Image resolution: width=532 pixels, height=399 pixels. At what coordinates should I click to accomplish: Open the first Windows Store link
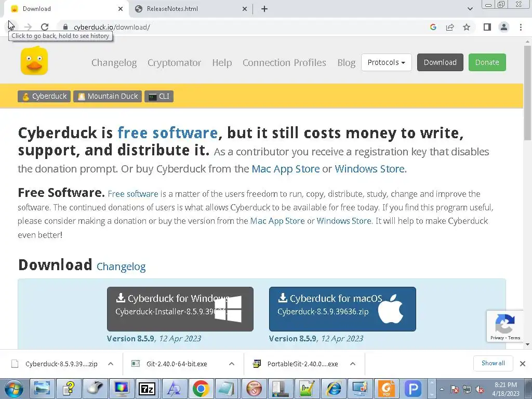369,169
